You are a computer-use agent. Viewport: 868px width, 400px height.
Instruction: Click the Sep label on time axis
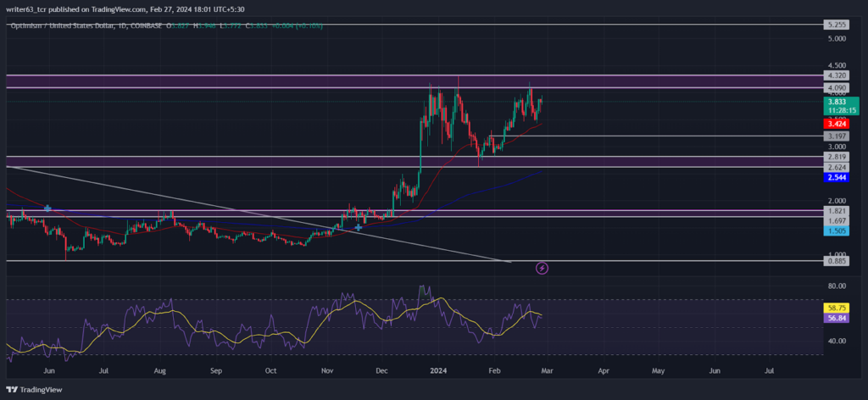click(216, 370)
